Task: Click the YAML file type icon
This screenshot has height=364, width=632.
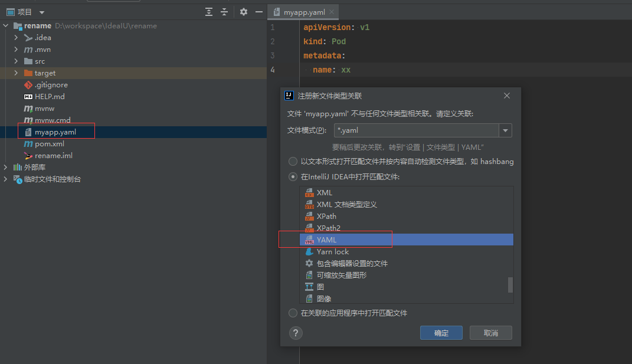Action: pos(309,240)
